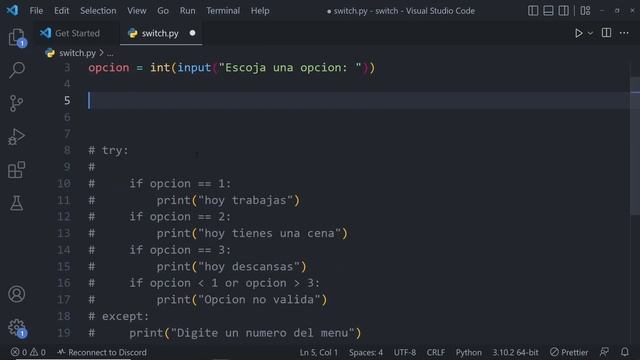Viewport: 640px width, 360px height.
Task: Click 'opcion' variable on line 3
Action: tap(109, 68)
